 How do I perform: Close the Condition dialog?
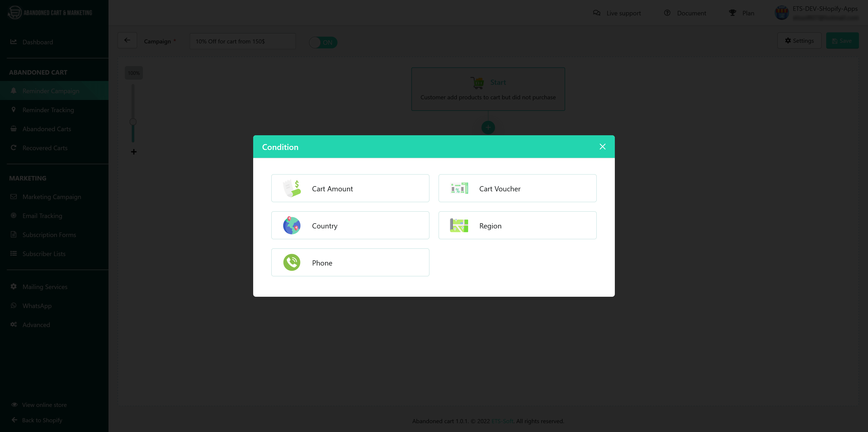(602, 147)
